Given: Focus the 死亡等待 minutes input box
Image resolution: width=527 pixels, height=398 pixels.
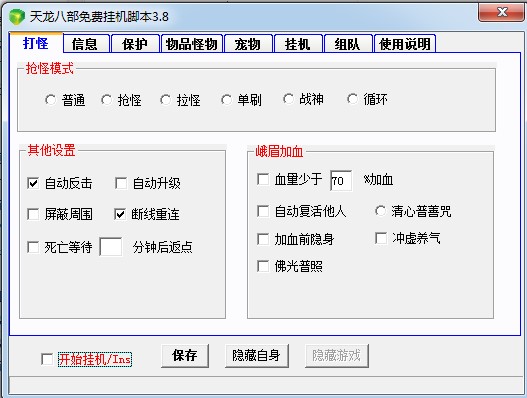Looking at the screenshot, I should coord(111,247).
